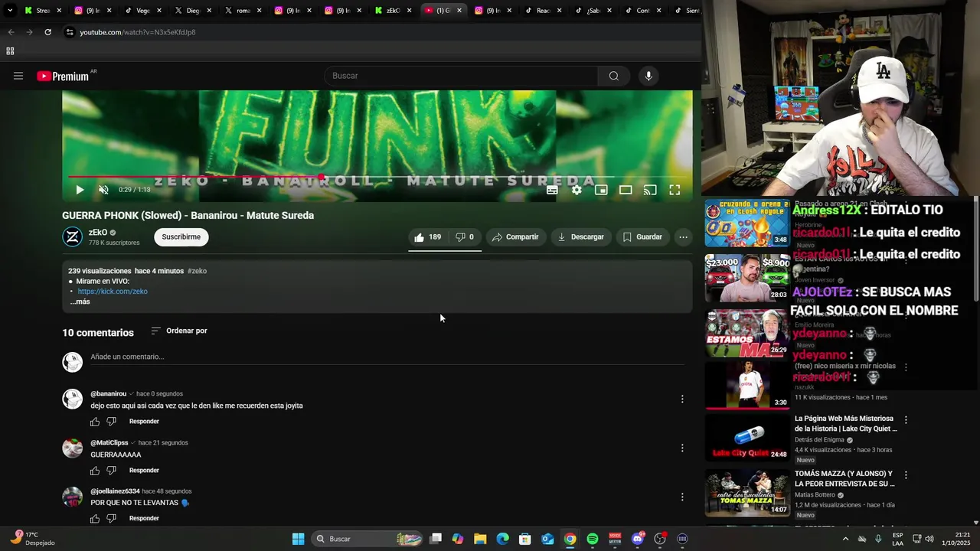Open the Lake City Quiet video thumbnail
980x551 pixels.
pos(746,436)
